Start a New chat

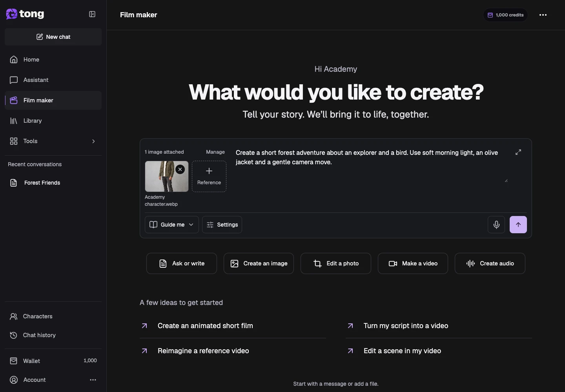click(53, 37)
